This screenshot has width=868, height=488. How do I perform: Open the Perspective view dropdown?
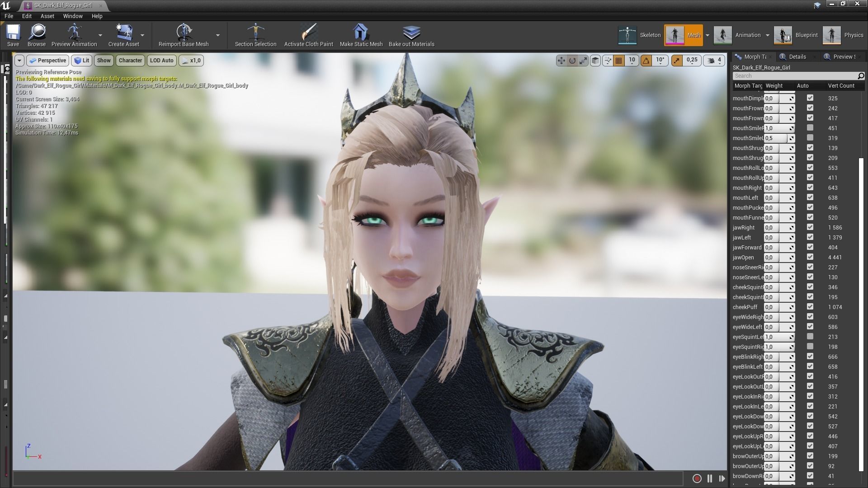click(47, 60)
